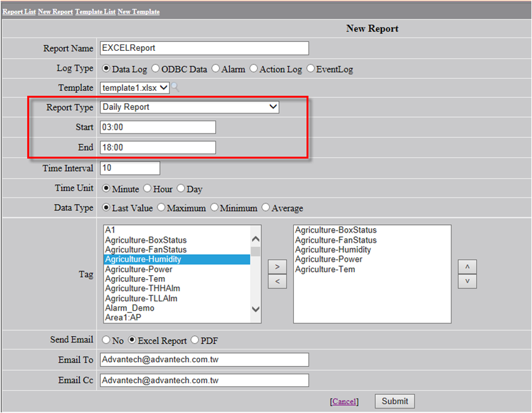Viewport: 532px width, 413px height.
Task: Choose PDF for Send Email
Action: [x=194, y=341]
